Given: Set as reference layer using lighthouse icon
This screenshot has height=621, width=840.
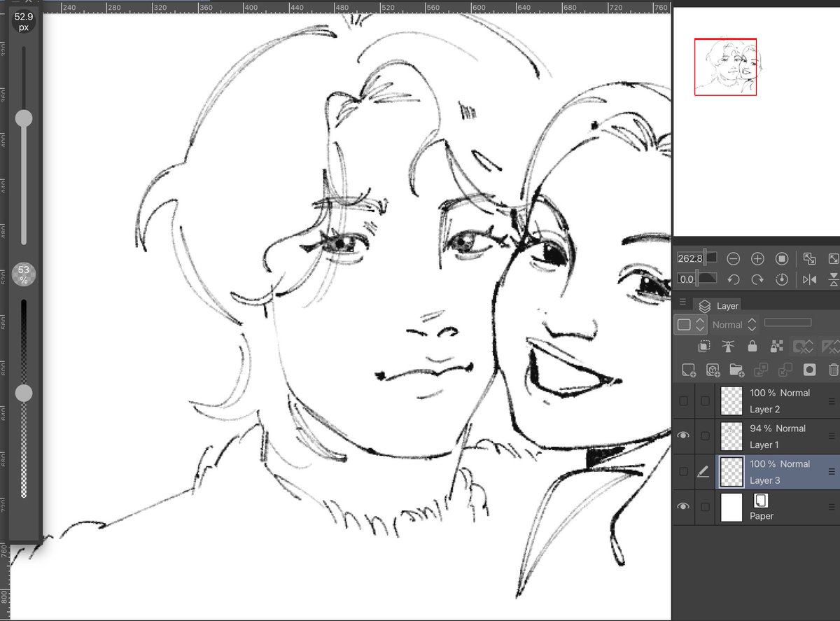Looking at the screenshot, I should (729, 346).
